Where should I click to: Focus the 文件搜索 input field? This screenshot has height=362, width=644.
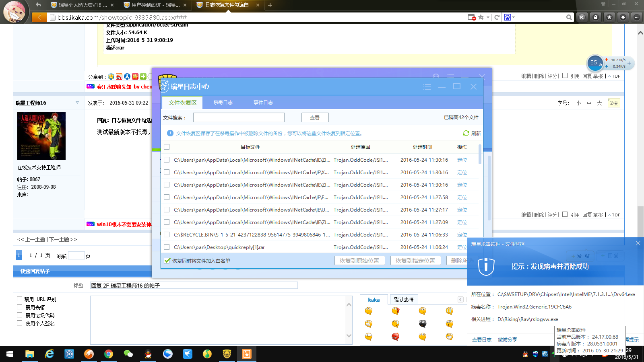239,117
